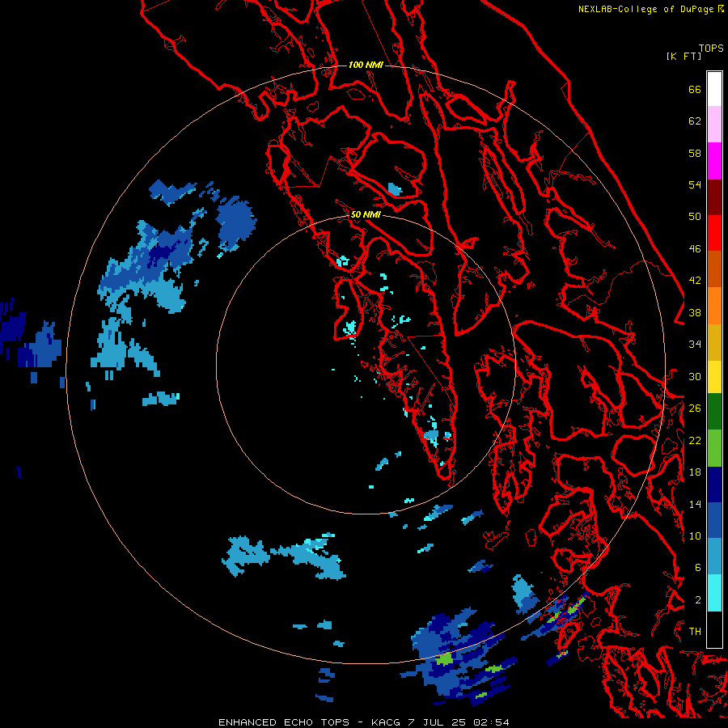Click the '100 NMI' range ring label
The height and width of the screenshot is (728, 728).
click(x=366, y=65)
